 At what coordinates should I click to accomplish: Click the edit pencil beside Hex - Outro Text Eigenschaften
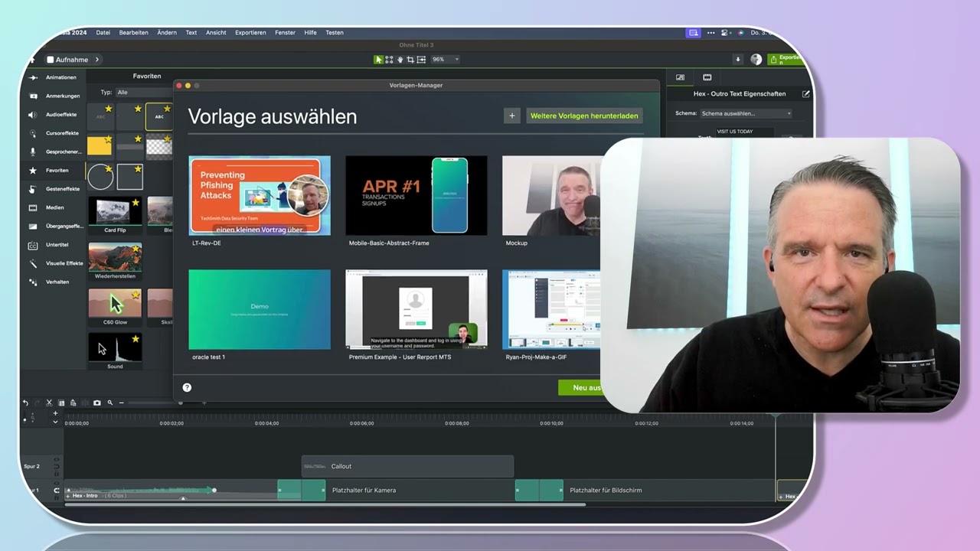point(805,94)
